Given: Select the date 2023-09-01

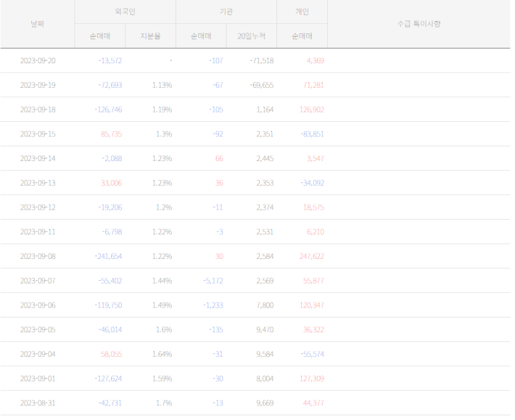Looking at the screenshot, I should click(38, 379).
